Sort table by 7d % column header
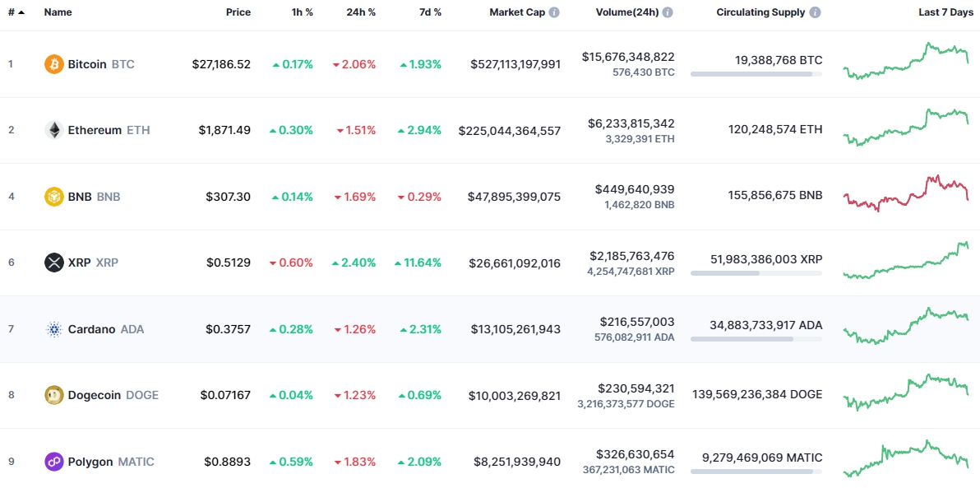Screen dimensions: 980x488 click(x=429, y=12)
